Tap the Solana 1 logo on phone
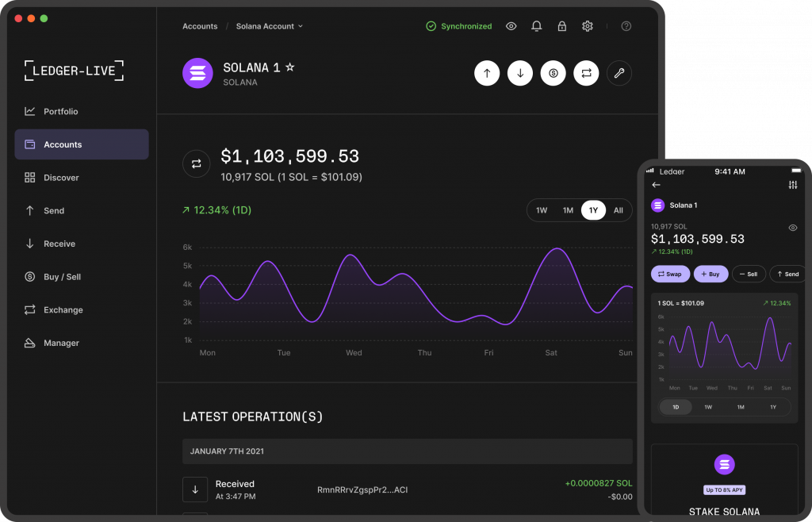Image resolution: width=812 pixels, height=522 pixels. tap(657, 205)
